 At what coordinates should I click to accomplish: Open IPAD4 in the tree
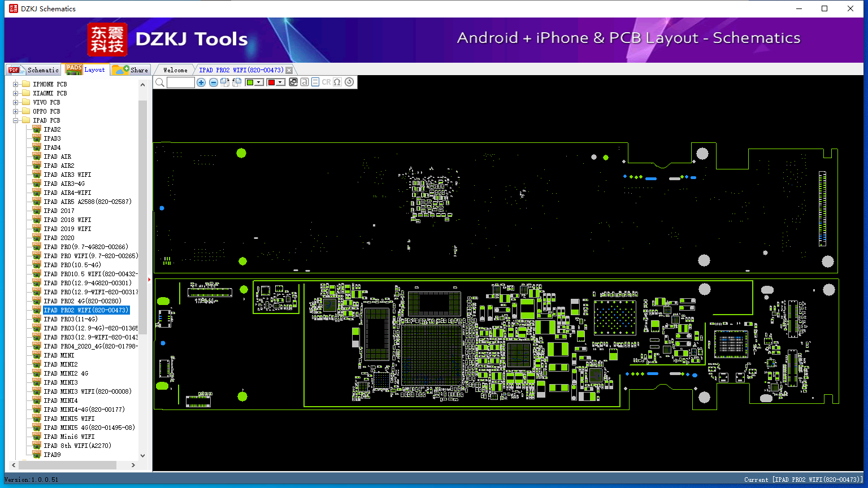[53, 147]
